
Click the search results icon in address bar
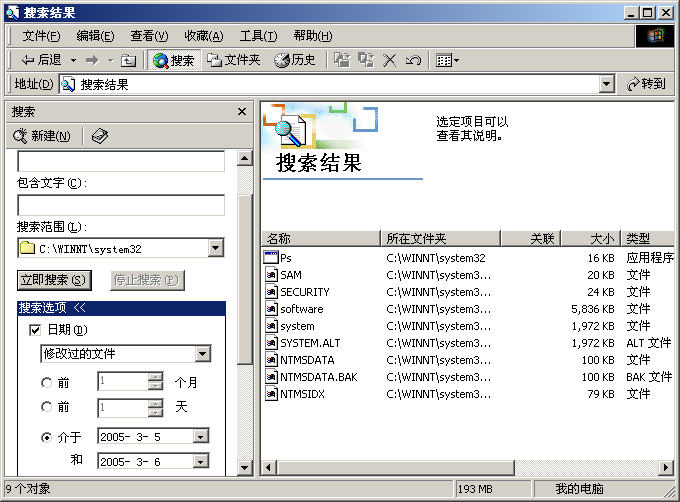[68, 84]
